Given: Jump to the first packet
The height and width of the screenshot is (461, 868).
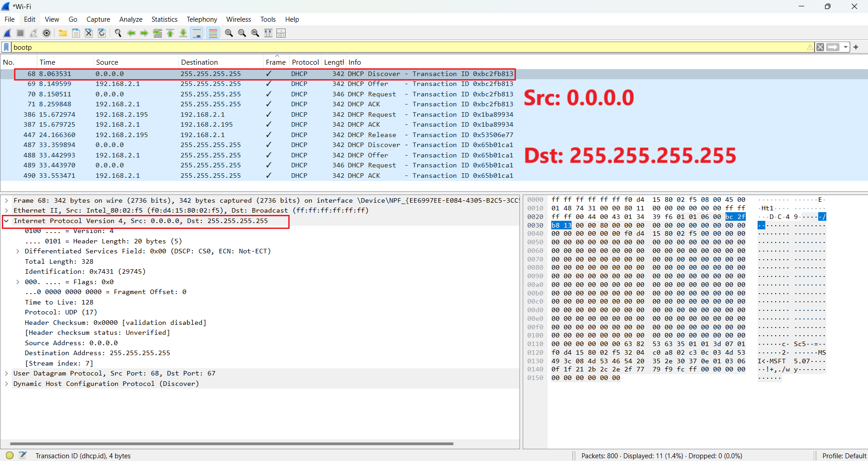Looking at the screenshot, I should [170, 33].
